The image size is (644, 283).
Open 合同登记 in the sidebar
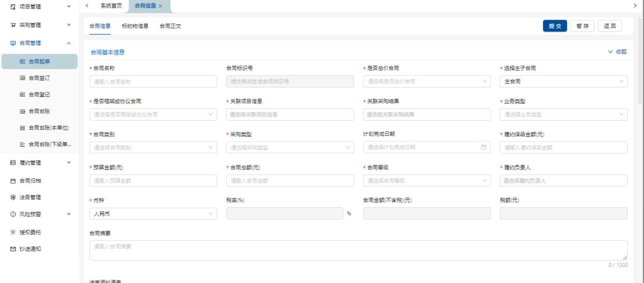(x=39, y=95)
